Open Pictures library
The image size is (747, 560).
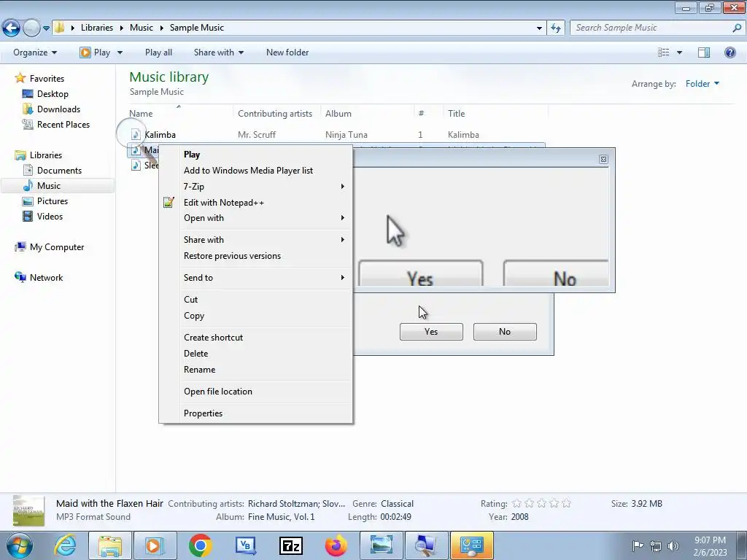(53, 201)
